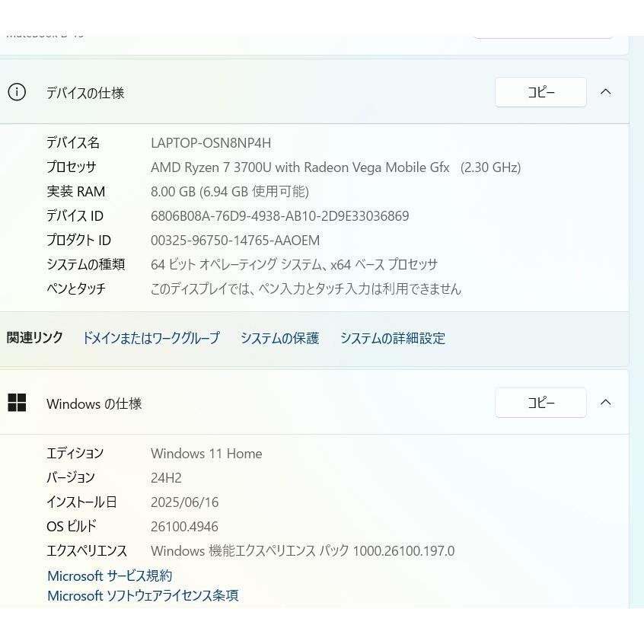Collapse the デバイスの仕様 section chevron
This screenshot has height=644, width=644.
coord(605,92)
